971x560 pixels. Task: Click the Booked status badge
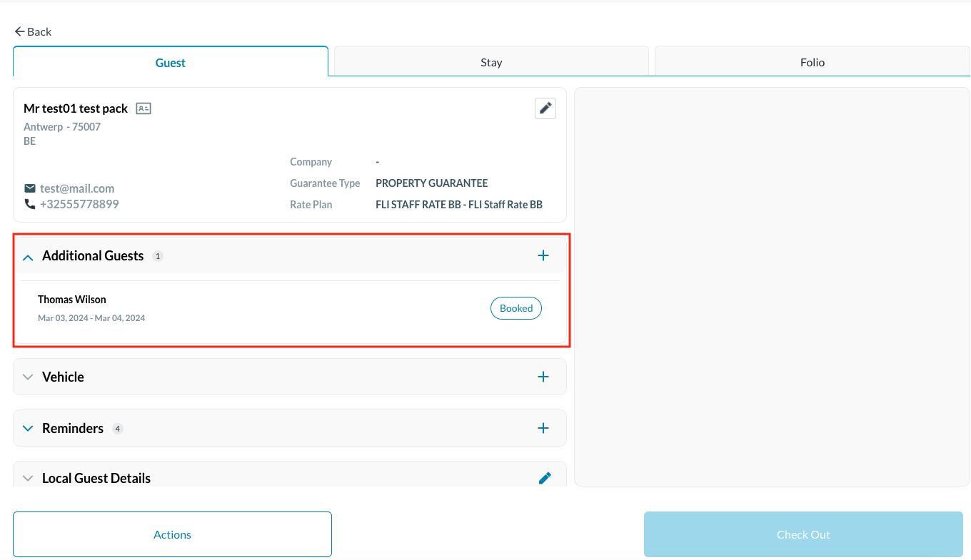[515, 308]
